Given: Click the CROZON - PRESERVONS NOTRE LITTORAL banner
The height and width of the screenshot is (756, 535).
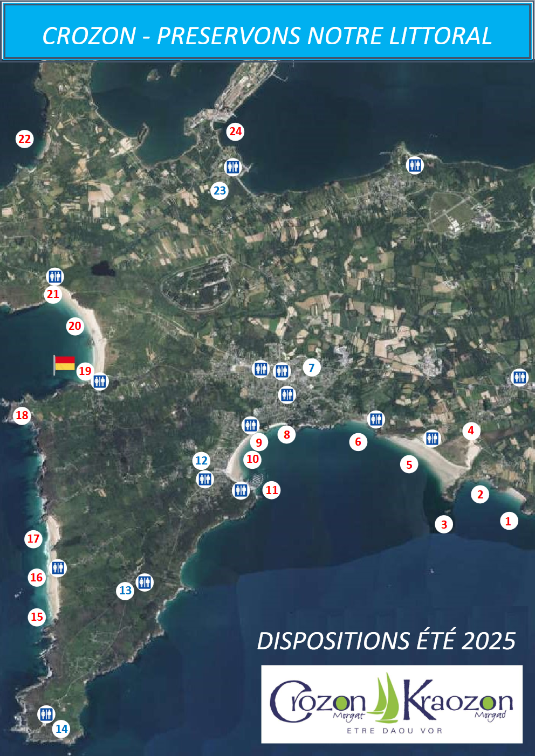Looking at the screenshot, I should tap(267, 36).
